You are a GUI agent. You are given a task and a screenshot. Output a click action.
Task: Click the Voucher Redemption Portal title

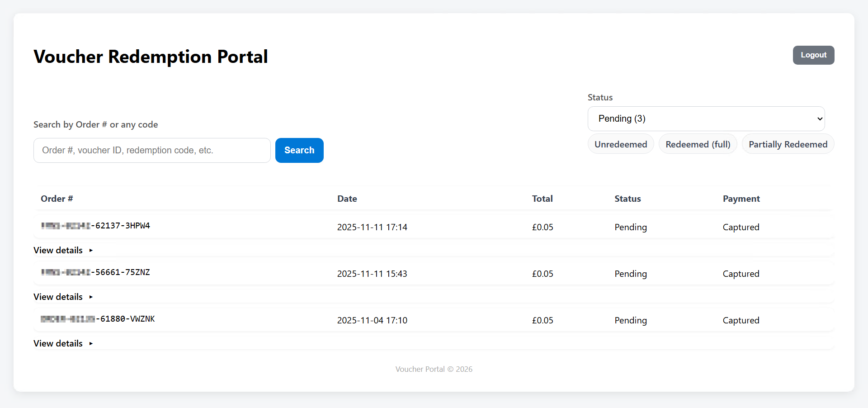click(x=151, y=57)
